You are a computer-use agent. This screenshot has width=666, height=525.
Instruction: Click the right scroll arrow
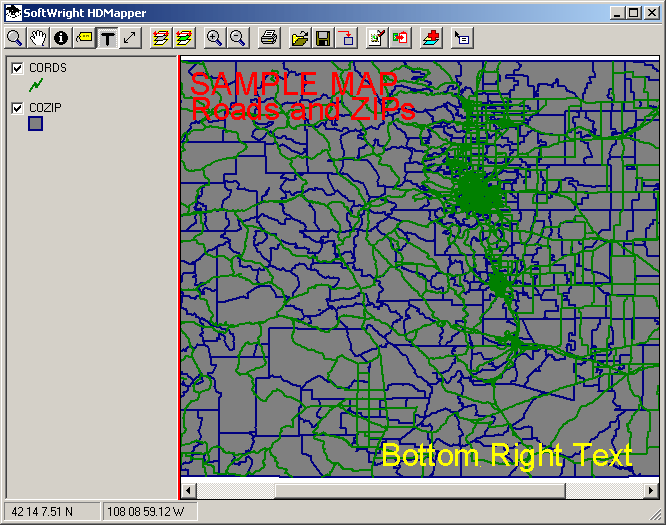(651, 491)
